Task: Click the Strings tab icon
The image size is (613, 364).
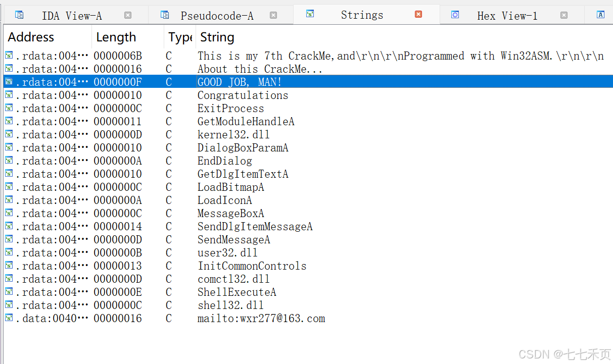Action: (310, 14)
